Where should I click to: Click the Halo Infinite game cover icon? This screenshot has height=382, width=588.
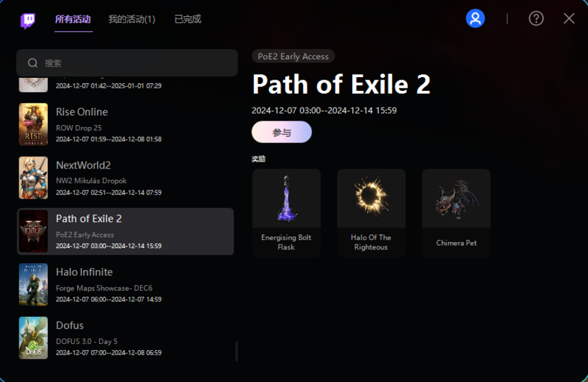[x=34, y=284]
